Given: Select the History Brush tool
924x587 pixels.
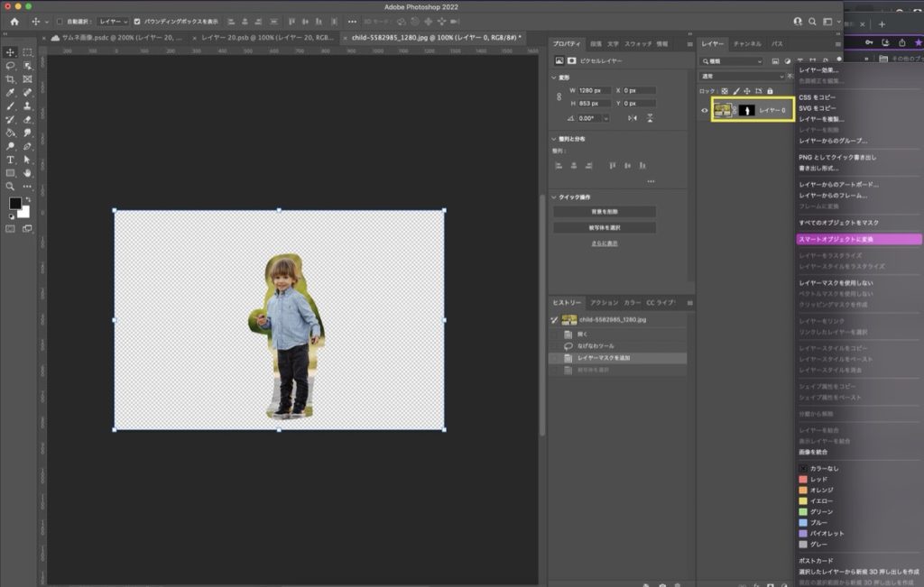Looking at the screenshot, I should click(x=10, y=120).
